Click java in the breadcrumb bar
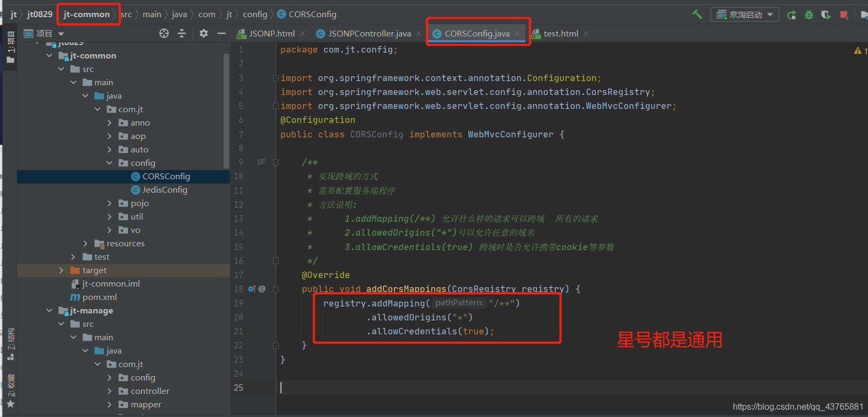The width and height of the screenshot is (868, 417). (179, 14)
